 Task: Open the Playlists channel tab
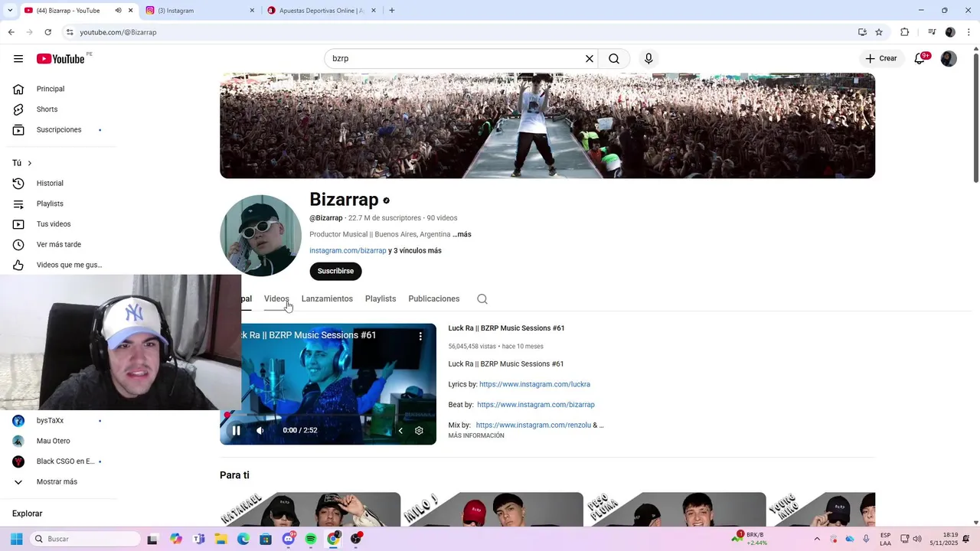tap(381, 299)
